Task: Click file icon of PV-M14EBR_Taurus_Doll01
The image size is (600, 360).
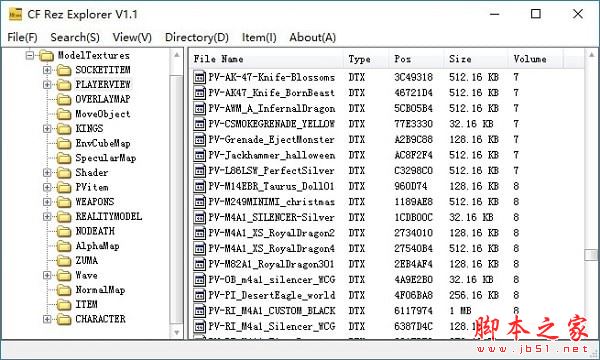Action: coord(199,186)
